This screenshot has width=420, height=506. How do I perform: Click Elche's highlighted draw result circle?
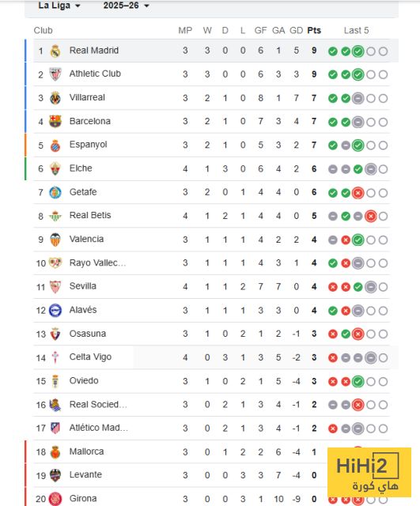click(371, 169)
